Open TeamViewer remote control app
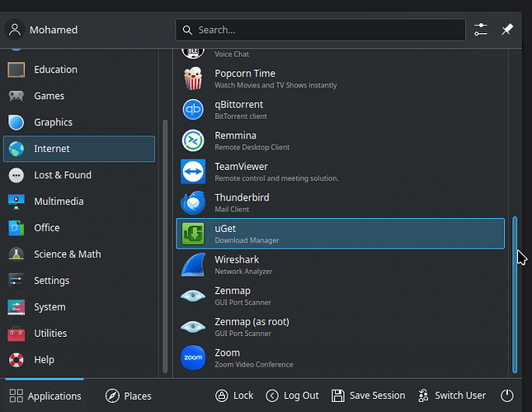The width and height of the screenshot is (532, 412). (241, 172)
